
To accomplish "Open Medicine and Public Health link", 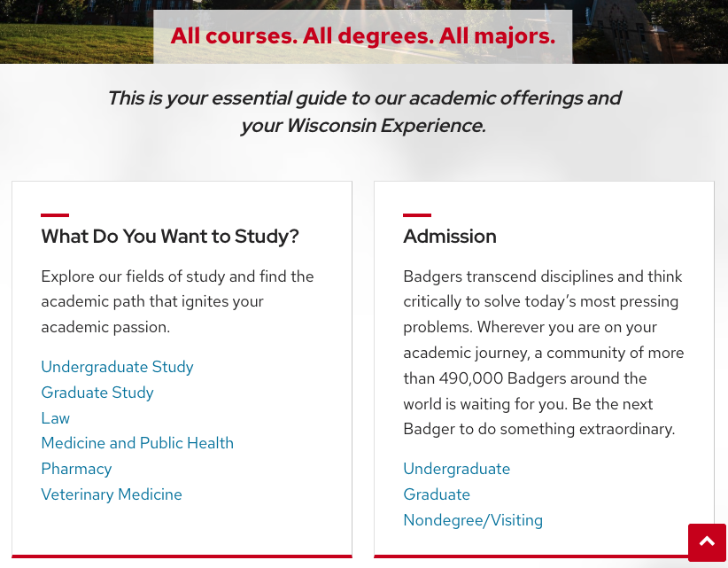I will tap(137, 443).
